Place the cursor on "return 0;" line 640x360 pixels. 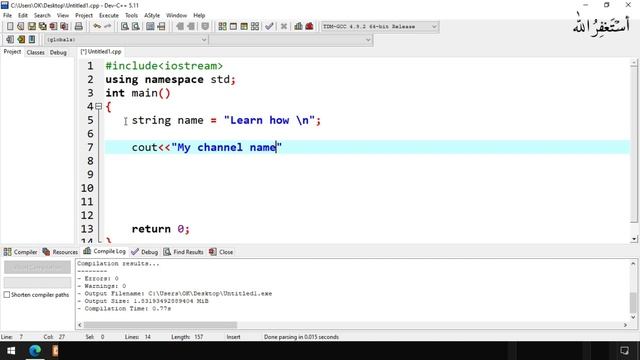(x=161, y=229)
